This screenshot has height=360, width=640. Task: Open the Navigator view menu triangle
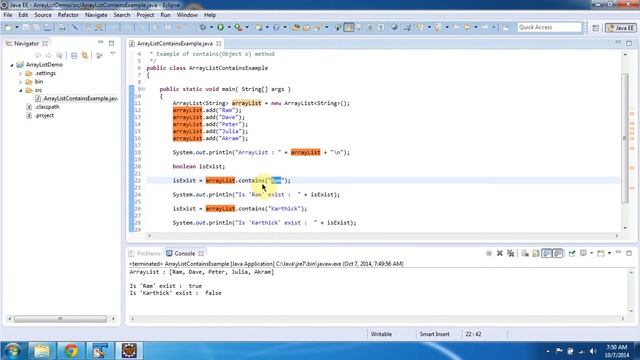[113, 54]
